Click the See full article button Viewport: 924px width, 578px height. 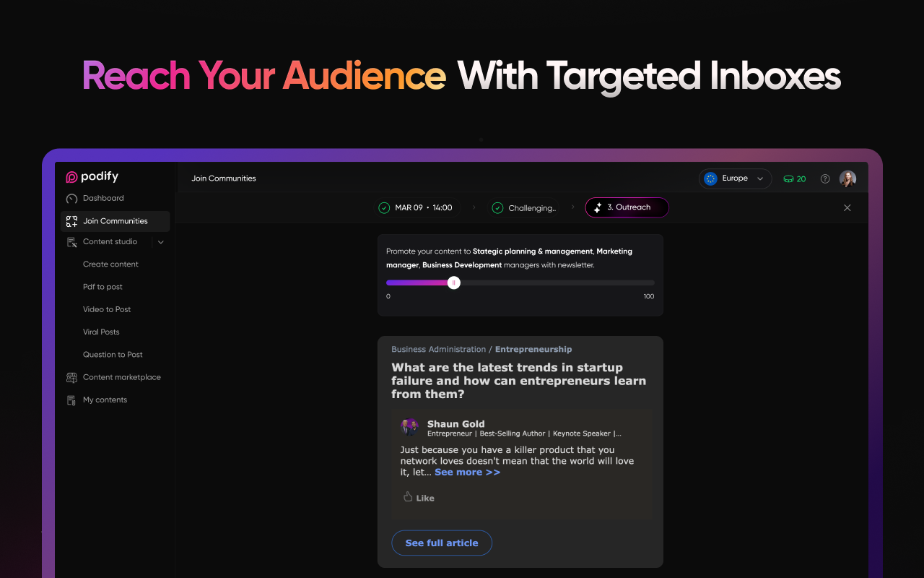point(442,543)
